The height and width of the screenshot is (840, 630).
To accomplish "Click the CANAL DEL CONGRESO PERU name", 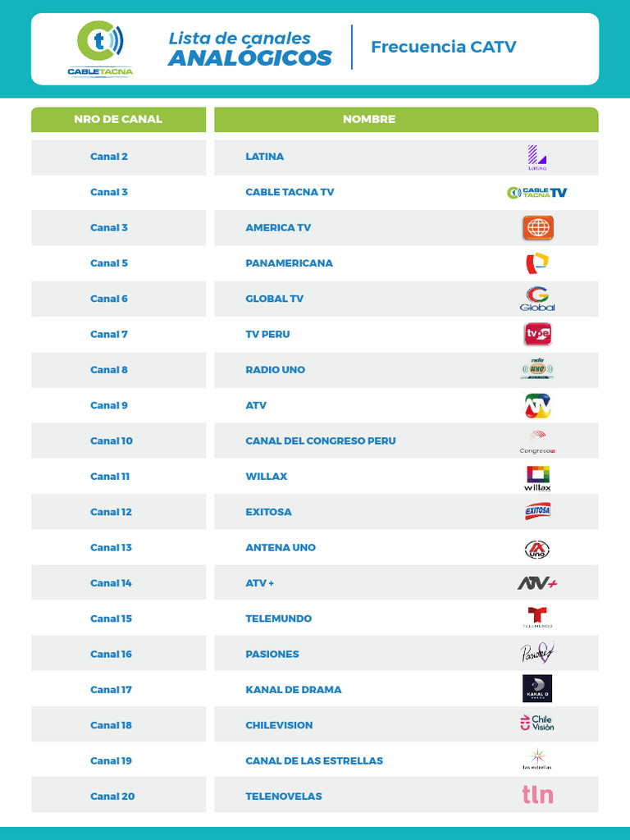I will tap(321, 441).
